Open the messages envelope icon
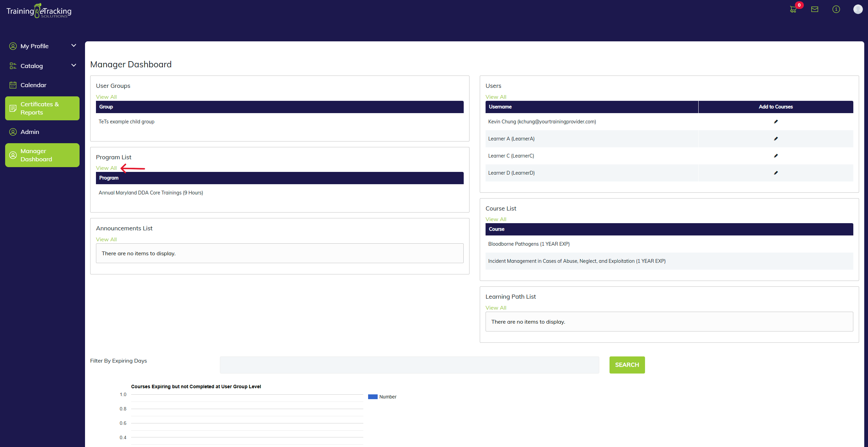This screenshot has width=868, height=447. [x=815, y=9]
